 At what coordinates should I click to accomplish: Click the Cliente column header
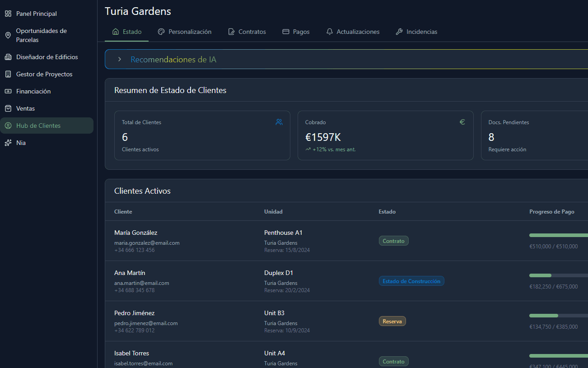coord(123,211)
